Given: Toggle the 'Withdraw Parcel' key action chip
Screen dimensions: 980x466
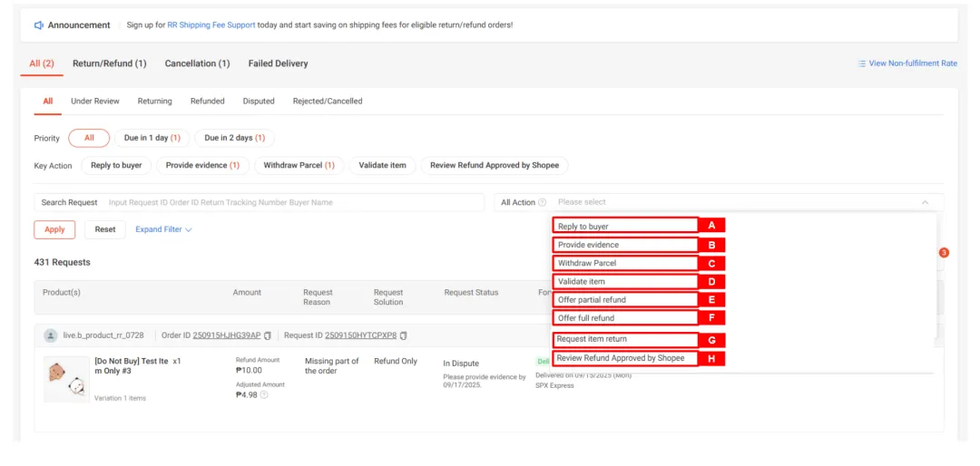Looking at the screenshot, I should click(299, 166).
